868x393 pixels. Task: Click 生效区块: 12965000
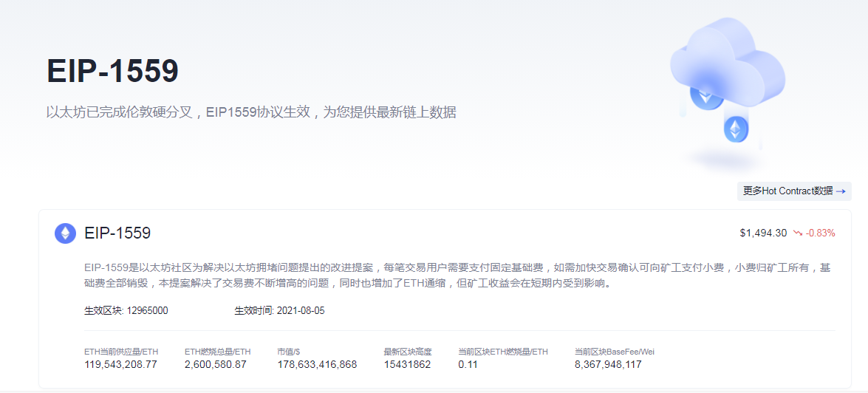[x=126, y=310]
